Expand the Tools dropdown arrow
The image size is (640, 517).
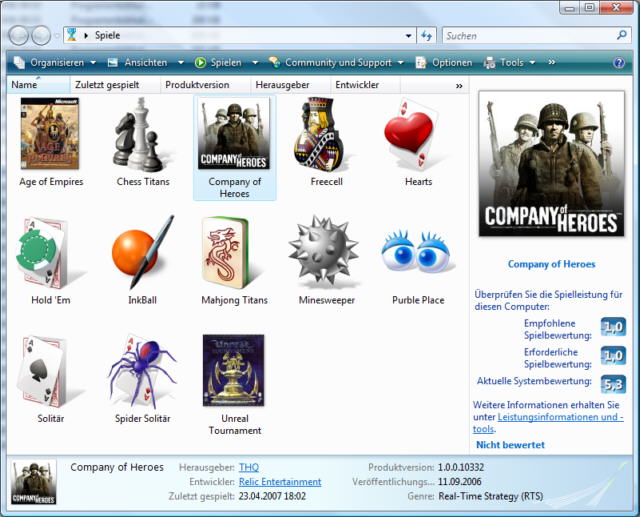point(532,62)
